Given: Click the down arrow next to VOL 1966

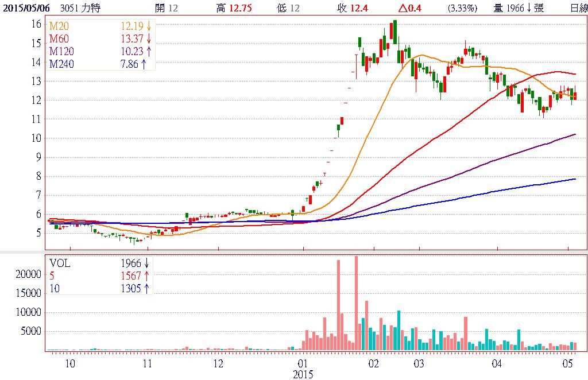Looking at the screenshot, I should pos(146,263).
